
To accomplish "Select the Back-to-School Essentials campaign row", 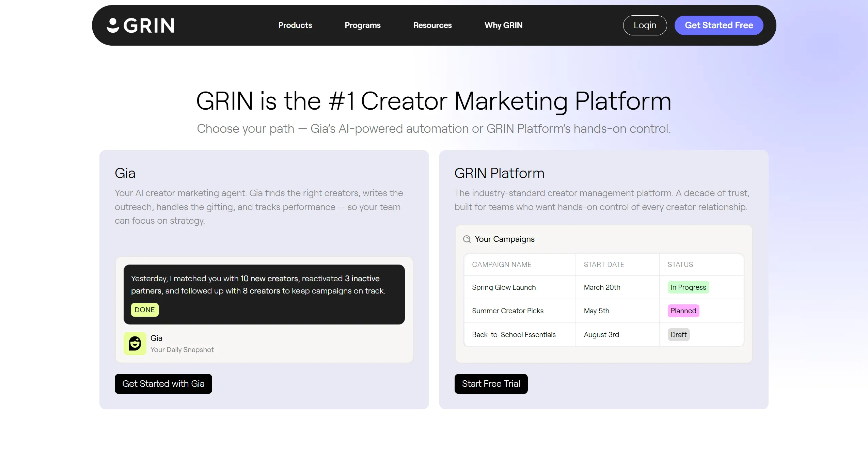I will click(514, 334).
